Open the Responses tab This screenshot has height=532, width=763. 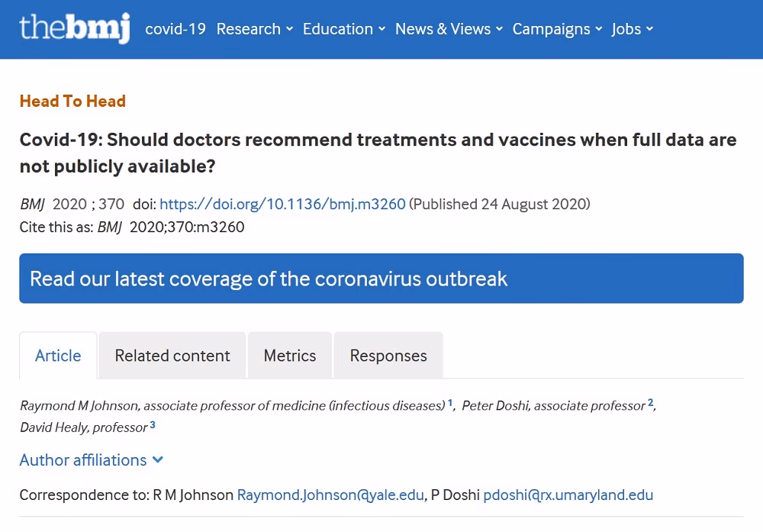click(x=388, y=356)
